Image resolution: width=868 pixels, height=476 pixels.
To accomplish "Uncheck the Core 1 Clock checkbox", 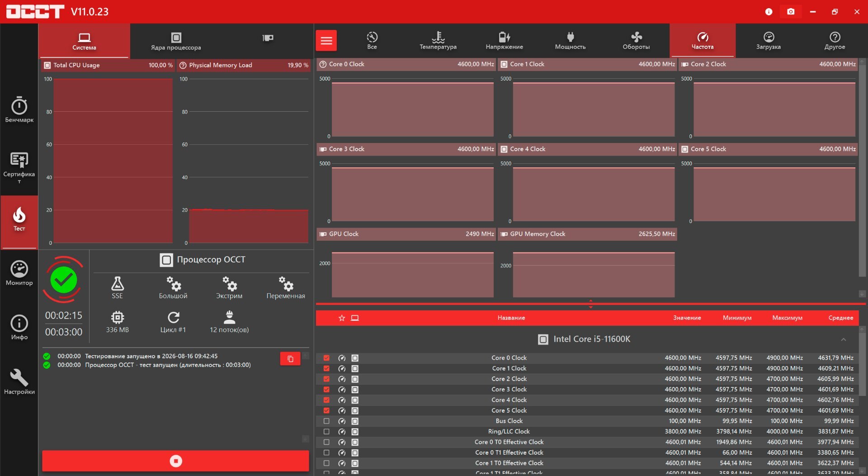I will [326, 368].
